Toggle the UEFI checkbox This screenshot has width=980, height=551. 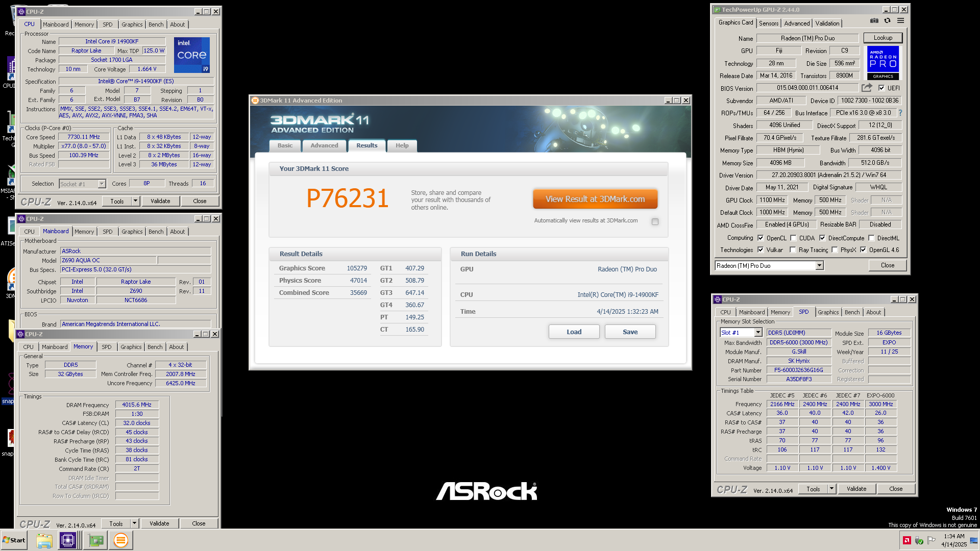[881, 88]
